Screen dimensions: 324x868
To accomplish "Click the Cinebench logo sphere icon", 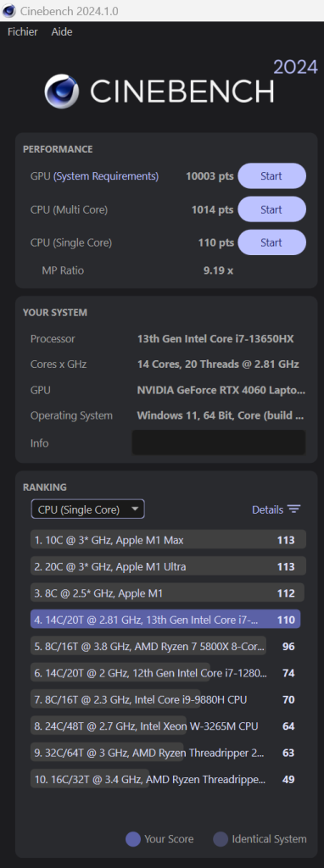I will click(61, 91).
